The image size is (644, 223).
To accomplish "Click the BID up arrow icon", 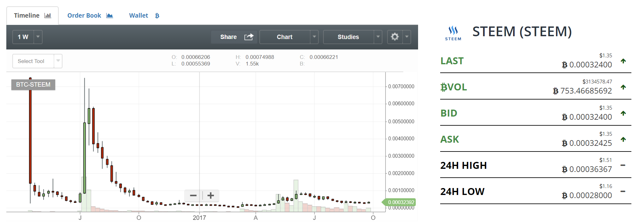I will (x=623, y=113).
